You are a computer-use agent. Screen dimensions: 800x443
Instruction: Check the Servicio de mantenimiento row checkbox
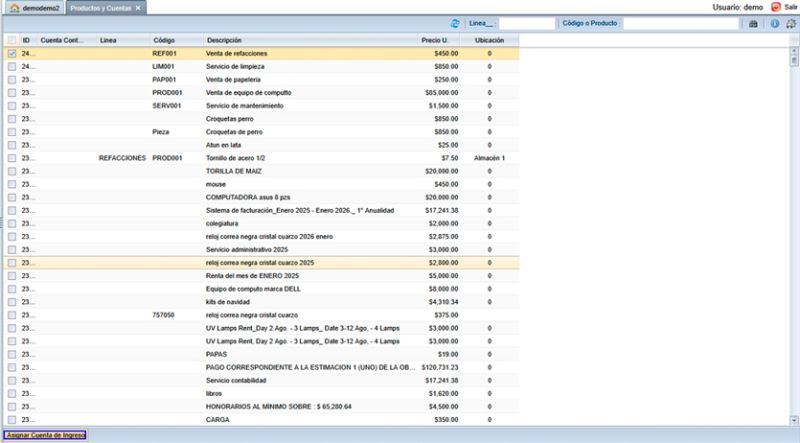coord(12,106)
